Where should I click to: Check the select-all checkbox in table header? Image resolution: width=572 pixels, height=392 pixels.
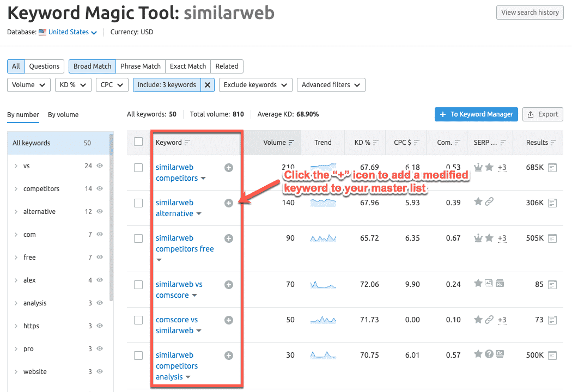tap(138, 142)
